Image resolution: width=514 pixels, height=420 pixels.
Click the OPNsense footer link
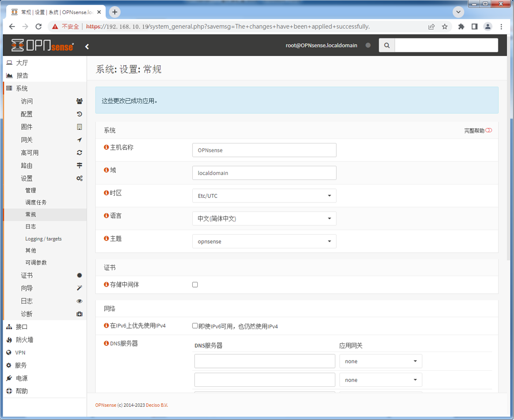click(x=105, y=405)
